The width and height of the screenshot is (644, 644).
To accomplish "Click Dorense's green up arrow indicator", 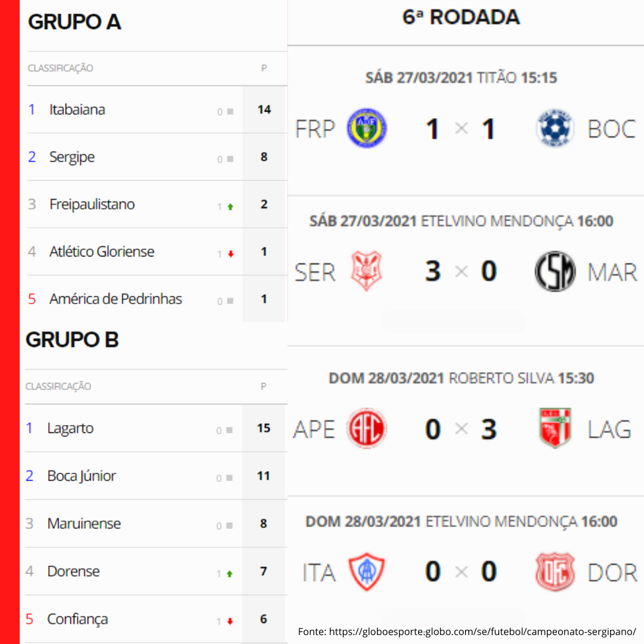I will click(230, 574).
